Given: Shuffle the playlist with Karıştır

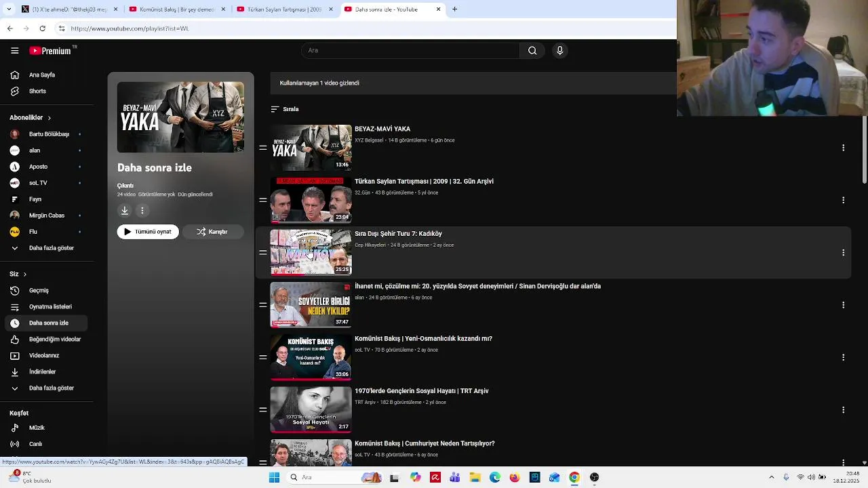Looking at the screenshot, I should [x=213, y=232].
